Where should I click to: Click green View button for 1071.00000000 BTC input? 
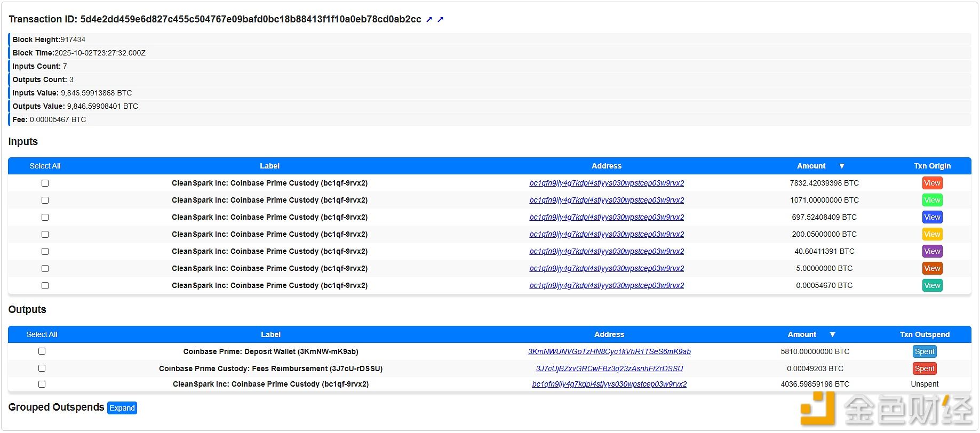pos(931,200)
